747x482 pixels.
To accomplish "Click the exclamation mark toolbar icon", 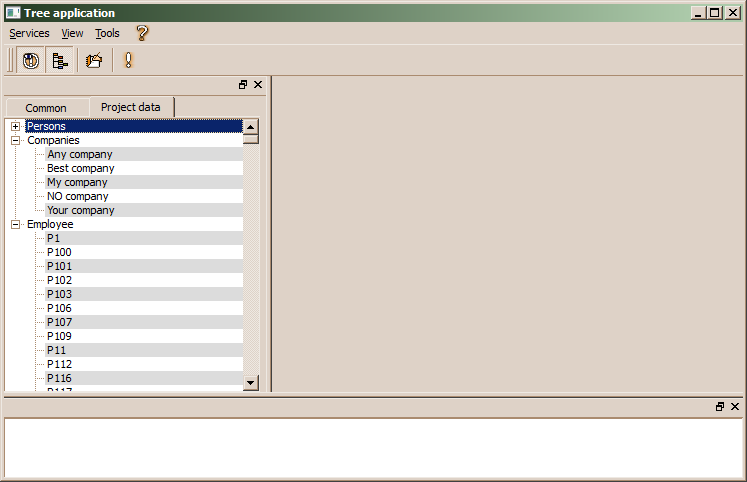I will click(x=128, y=60).
